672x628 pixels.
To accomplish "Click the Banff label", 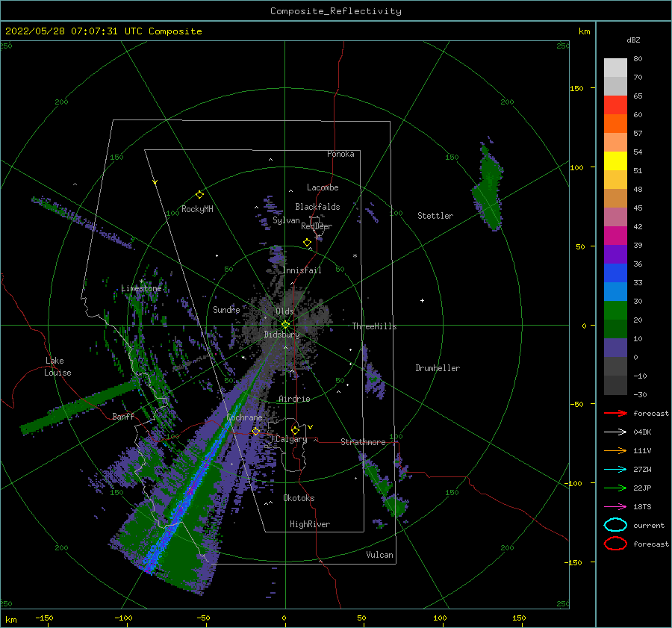I will (x=123, y=416).
